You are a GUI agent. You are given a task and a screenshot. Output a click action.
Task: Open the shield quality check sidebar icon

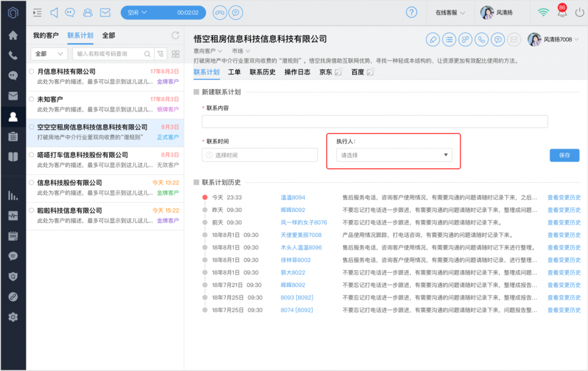(x=13, y=277)
